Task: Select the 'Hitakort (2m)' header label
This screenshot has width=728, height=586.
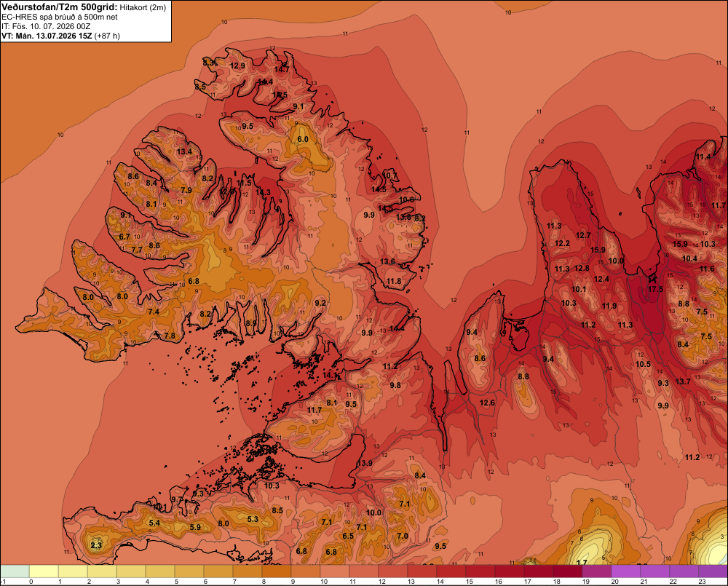Action: point(143,7)
